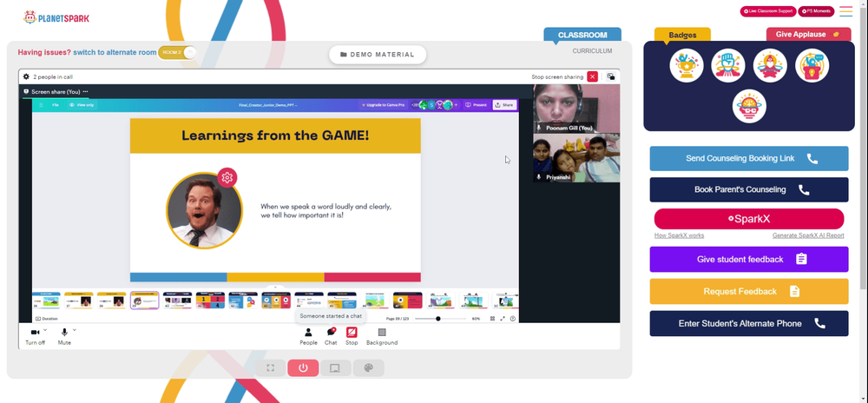The image size is (868, 403).
Task: Mute the microphone
Action: [x=64, y=335]
